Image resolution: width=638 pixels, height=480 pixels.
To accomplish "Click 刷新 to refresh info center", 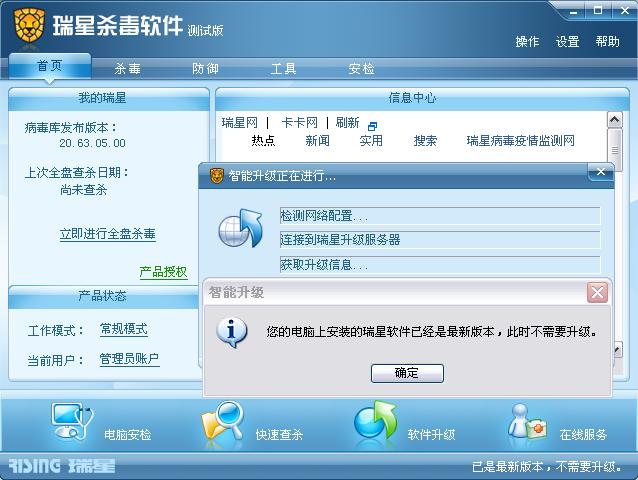I will (x=347, y=122).
